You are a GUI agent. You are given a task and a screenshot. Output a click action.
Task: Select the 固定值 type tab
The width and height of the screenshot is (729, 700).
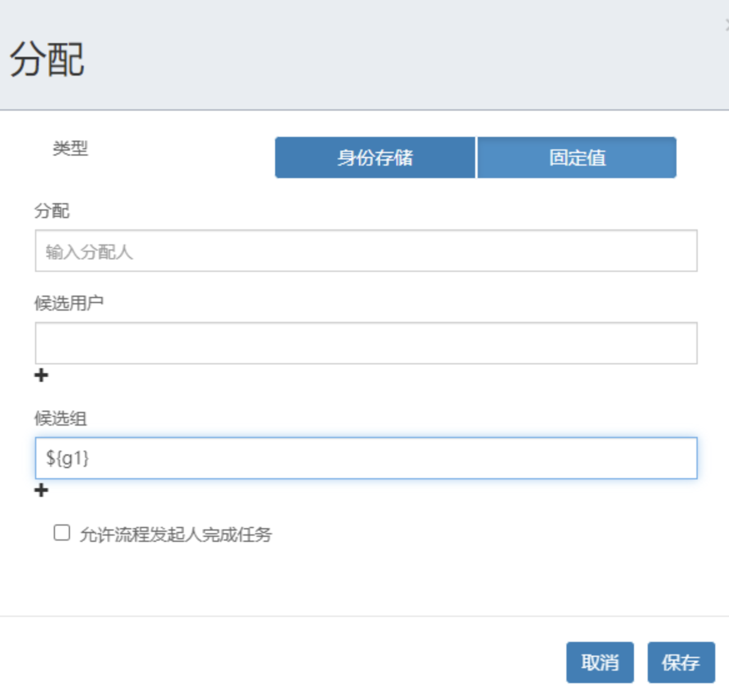576,157
